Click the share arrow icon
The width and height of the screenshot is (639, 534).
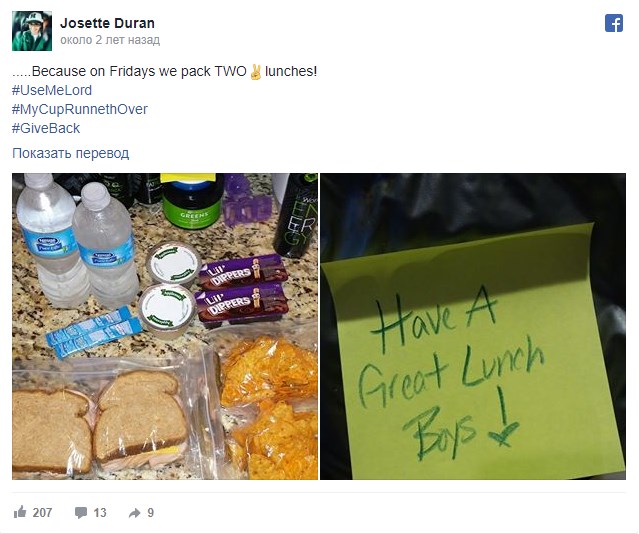[134, 513]
